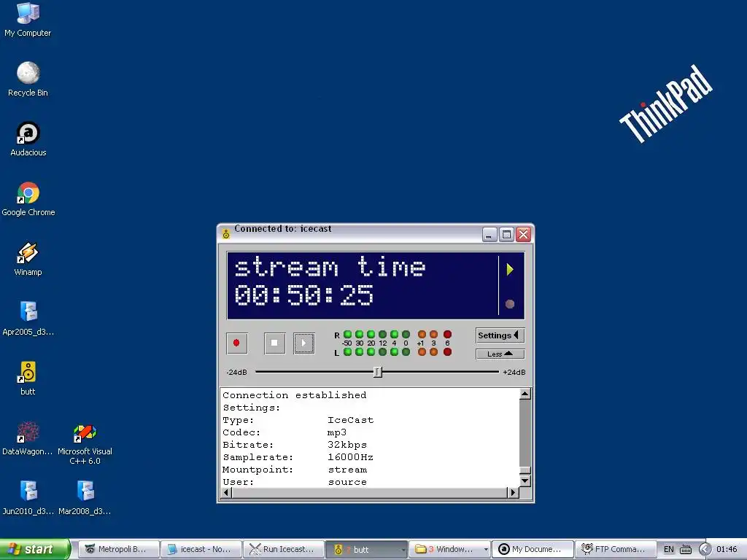Click the log scrollbar down arrow

(525, 481)
